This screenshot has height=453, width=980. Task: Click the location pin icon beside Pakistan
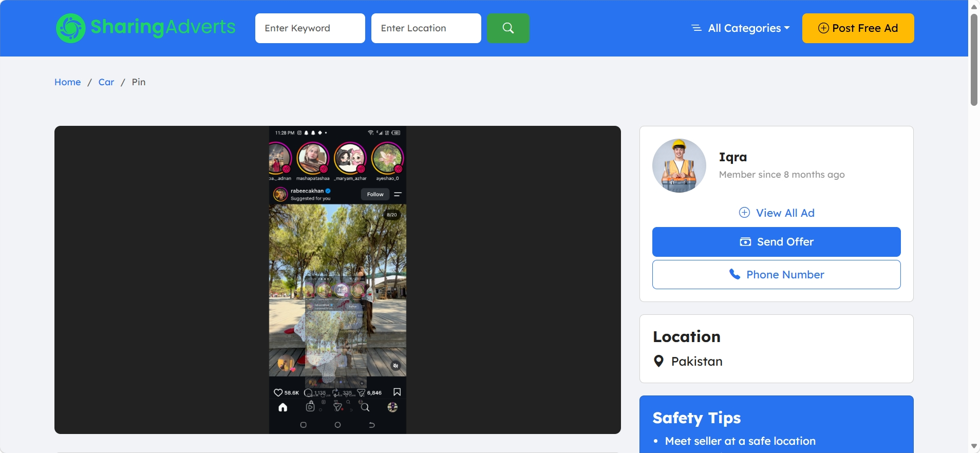pyautogui.click(x=658, y=361)
